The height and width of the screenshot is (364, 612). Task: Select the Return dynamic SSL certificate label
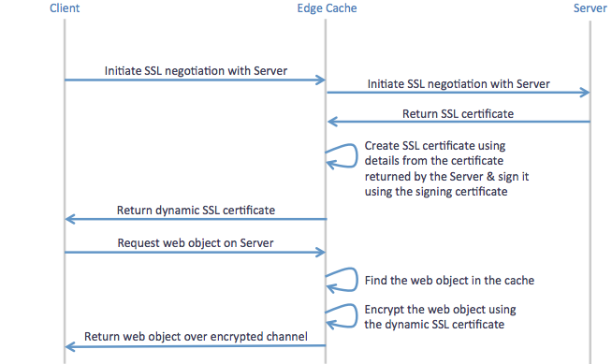pos(196,211)
